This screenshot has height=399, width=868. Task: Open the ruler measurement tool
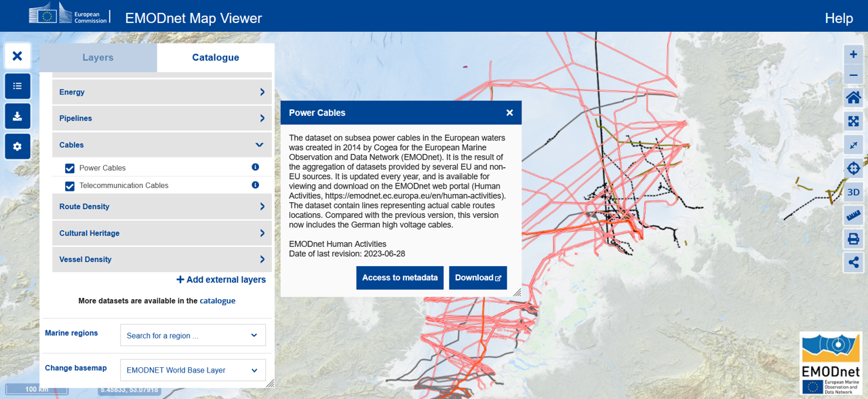pyautogui.click(x=853, y=216)
